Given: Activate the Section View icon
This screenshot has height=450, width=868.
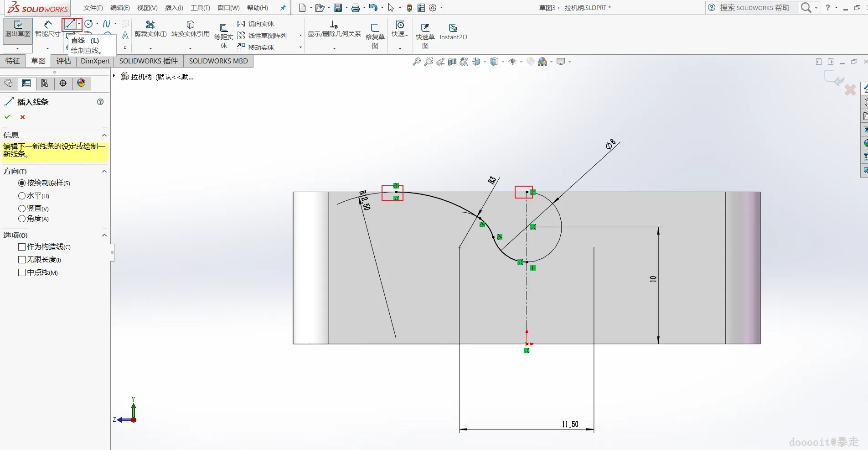Looking at the screenshot, I should click(452, 62).
